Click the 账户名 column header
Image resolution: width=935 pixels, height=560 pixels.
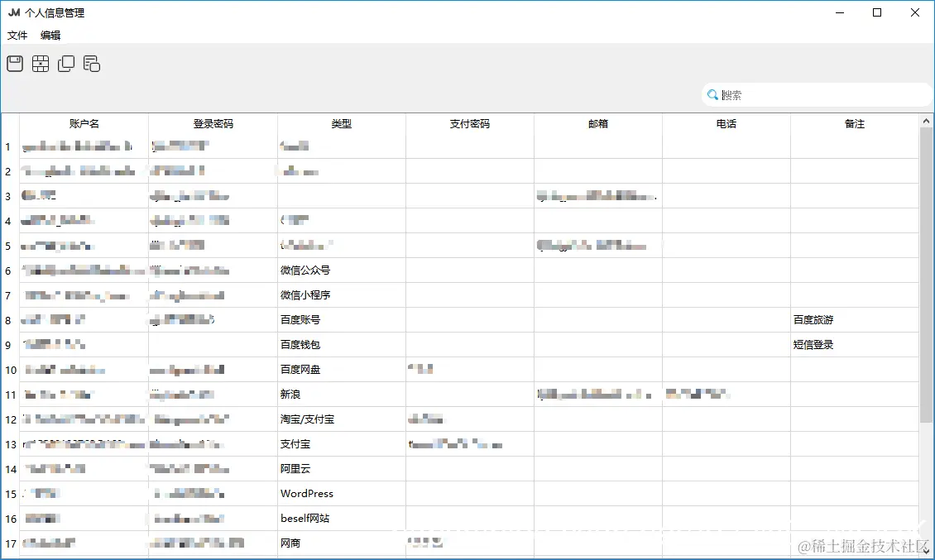[84, 124]
